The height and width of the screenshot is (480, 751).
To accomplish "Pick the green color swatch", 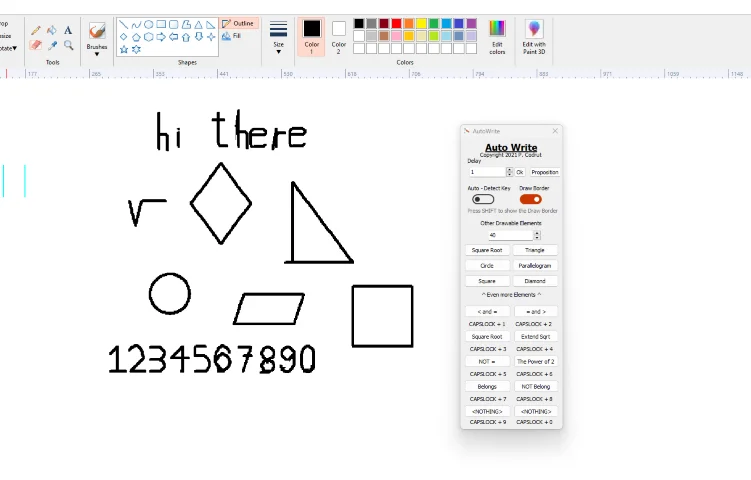I will tap(433, 23).
